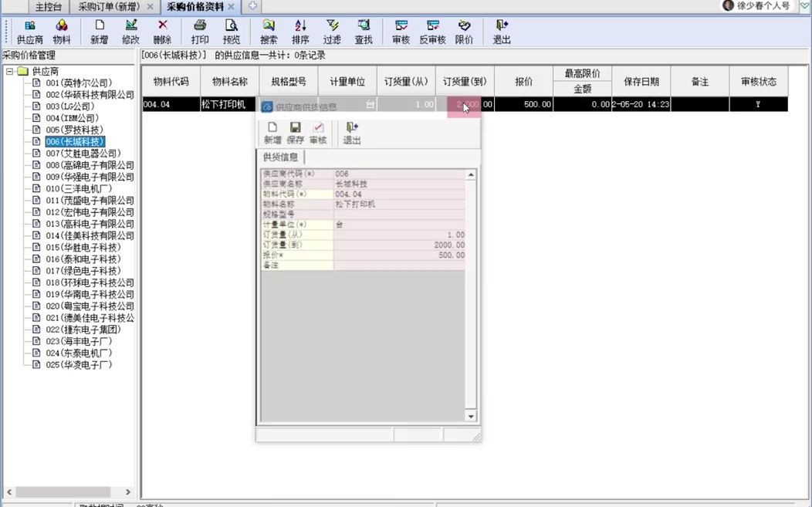The height and width of the screenshot is (507, 812).
Task: Click the 物料 material icon
Action: point(62,32)
